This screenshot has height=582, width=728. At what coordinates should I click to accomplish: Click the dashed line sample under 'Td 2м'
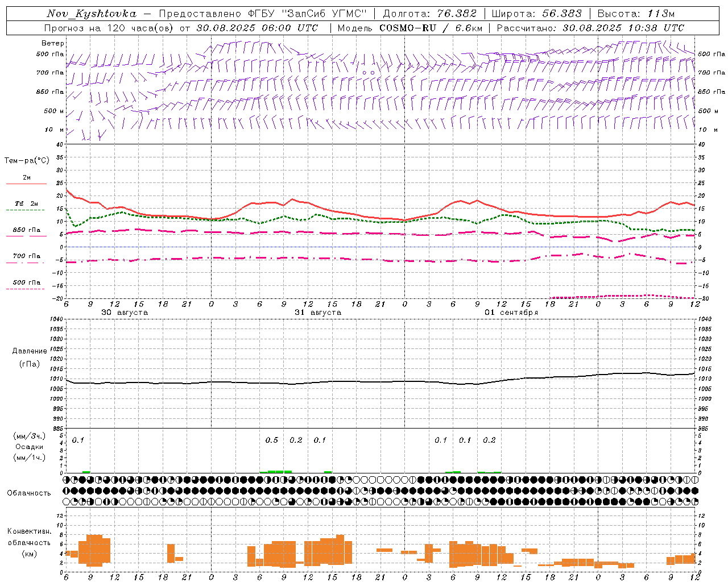tap(25, 210)
